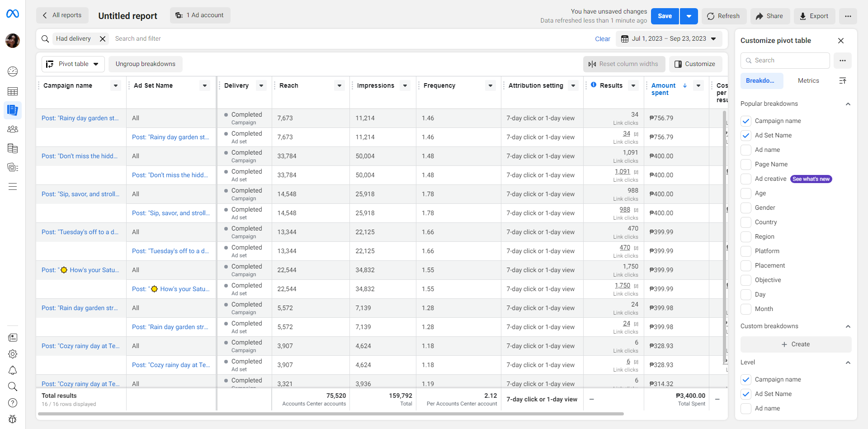868x429 pixels.
Task: Open the Pivot table layout dropdown
Action: (x=73, y=64)
